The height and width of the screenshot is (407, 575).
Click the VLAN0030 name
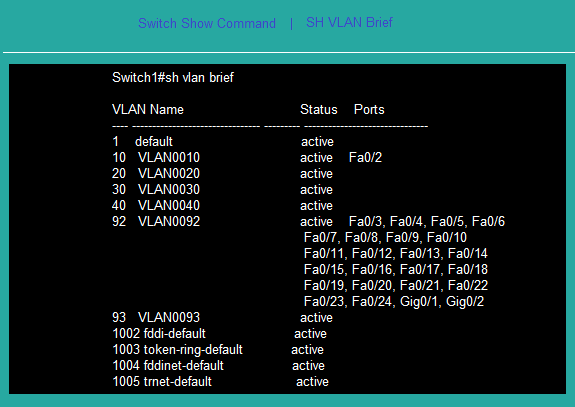coord(169,190)
